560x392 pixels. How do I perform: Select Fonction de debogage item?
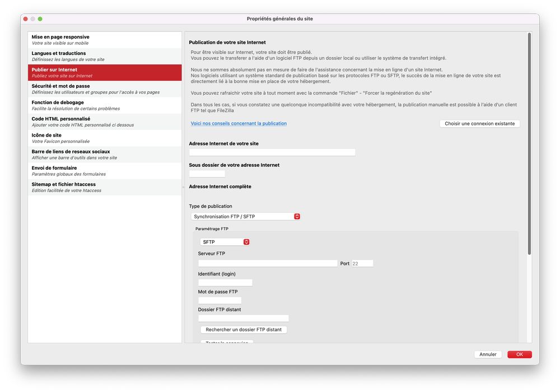click(105, 105)
